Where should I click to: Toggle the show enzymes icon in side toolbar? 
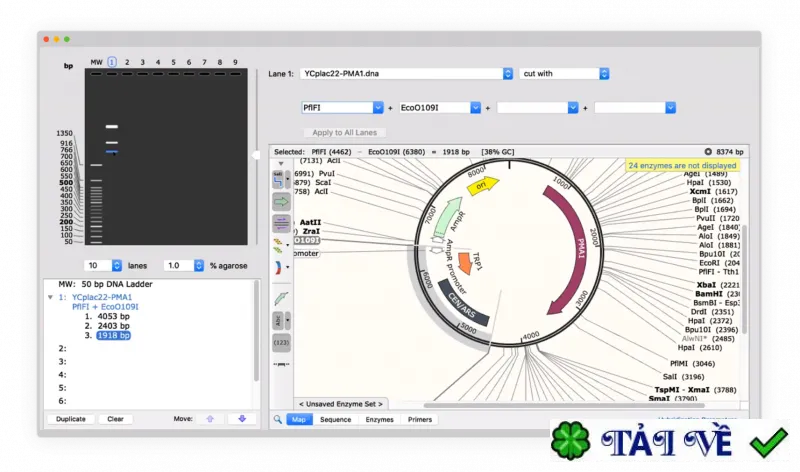coord(279,180)
